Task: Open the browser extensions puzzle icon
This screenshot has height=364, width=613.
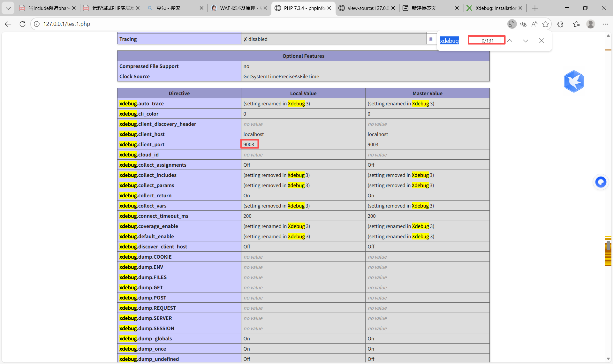Action: [560, 24]
